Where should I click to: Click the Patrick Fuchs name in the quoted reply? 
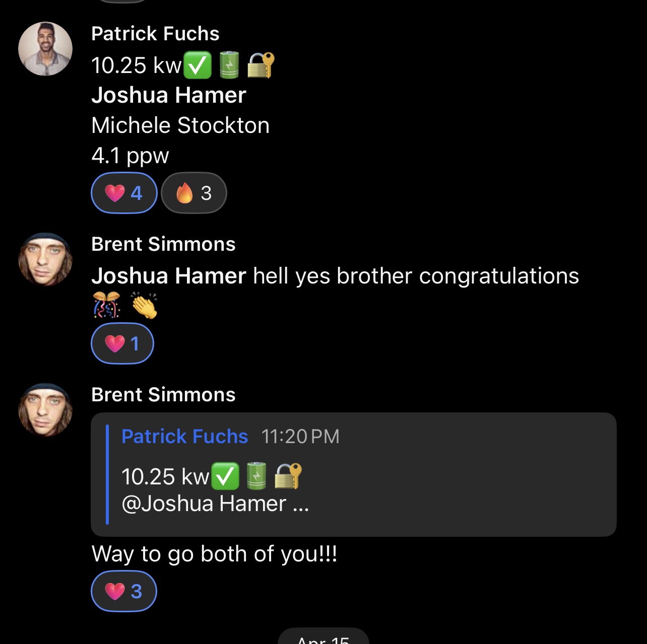point(185,437)
